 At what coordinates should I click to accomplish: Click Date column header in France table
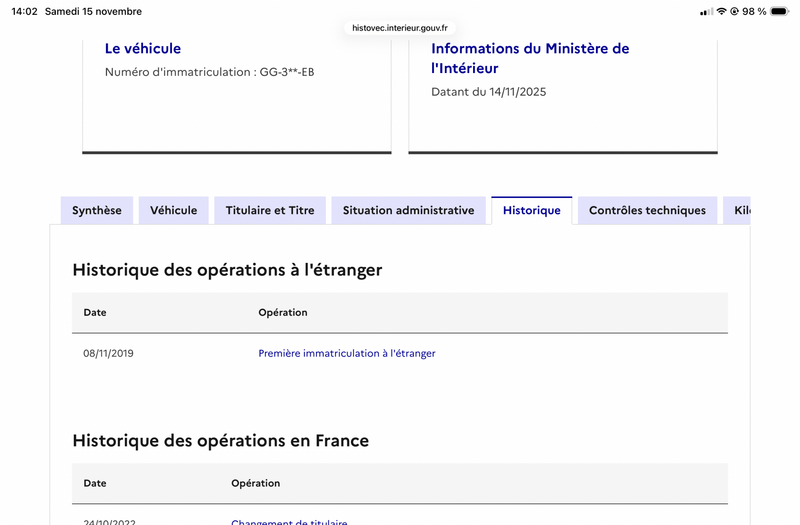coord(95,483)
